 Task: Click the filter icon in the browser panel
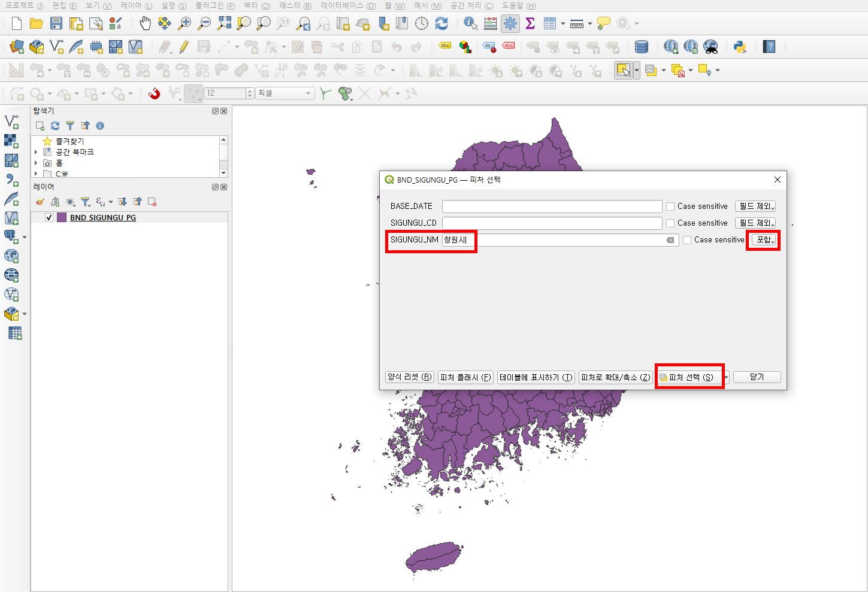click(x=70, y=126)
